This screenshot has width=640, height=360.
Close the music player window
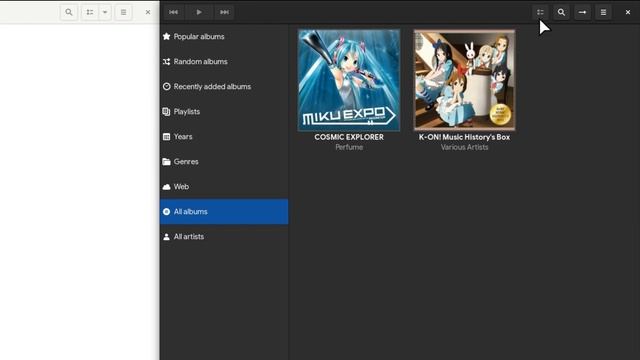pos(628,12)
